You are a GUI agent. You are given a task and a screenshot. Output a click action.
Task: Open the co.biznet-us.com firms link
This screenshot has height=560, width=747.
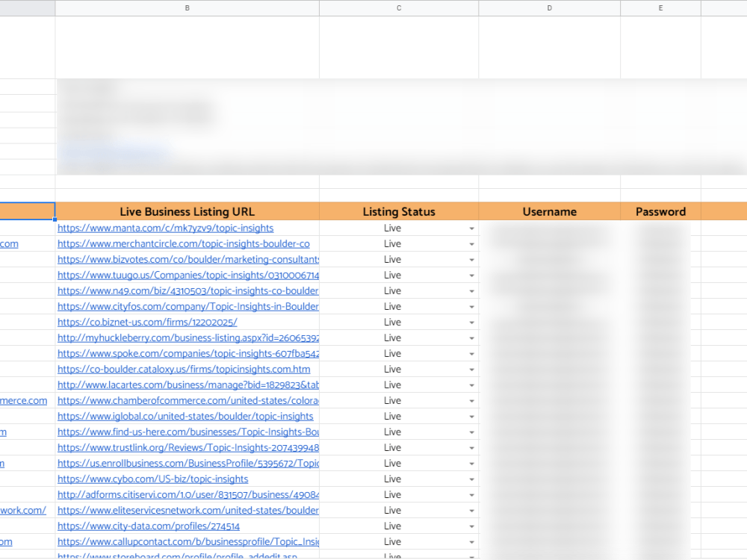[x=147, y=323]
